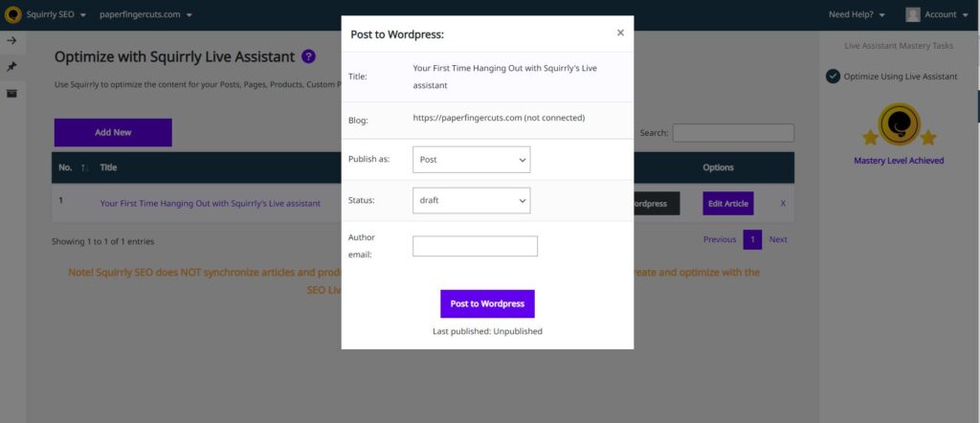Click the Edit Article button
This screenshot has height=423, width=980.
(728, 204)
